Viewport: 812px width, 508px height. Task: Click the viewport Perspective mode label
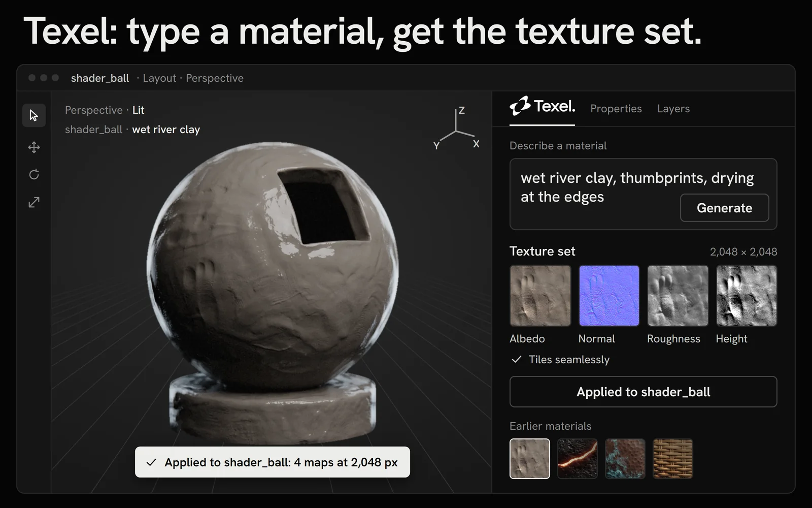[x=94, y=110]
